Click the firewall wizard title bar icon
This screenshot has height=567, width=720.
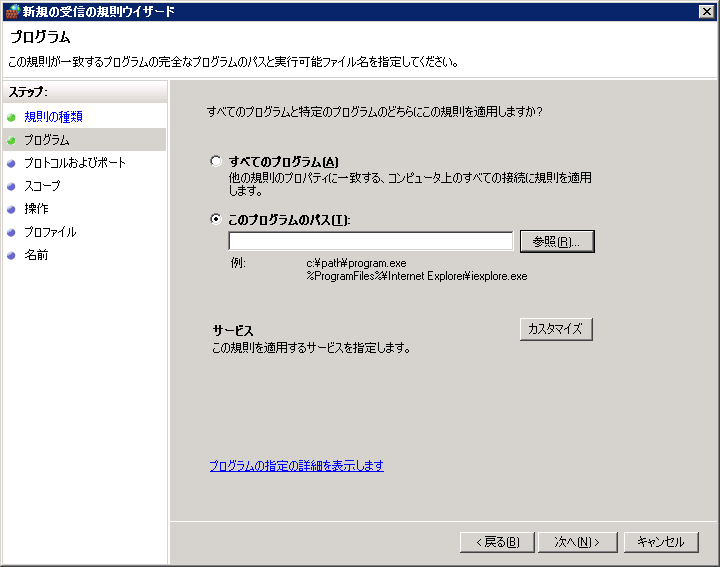point(11,11)
